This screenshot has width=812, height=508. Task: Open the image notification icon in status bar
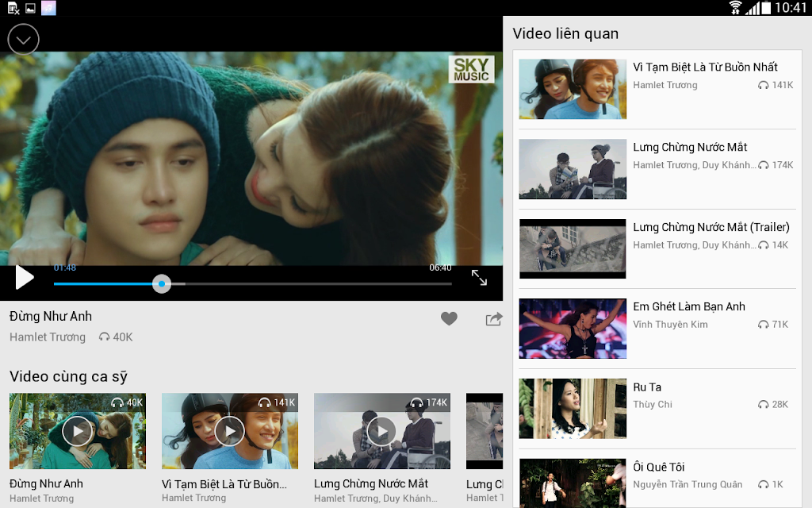click(31, 8)
